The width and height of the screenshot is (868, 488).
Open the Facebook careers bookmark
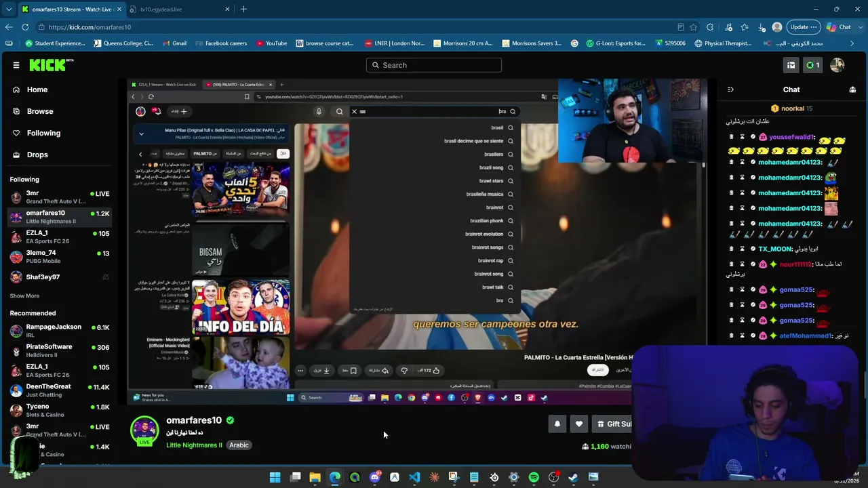[221, 43]
